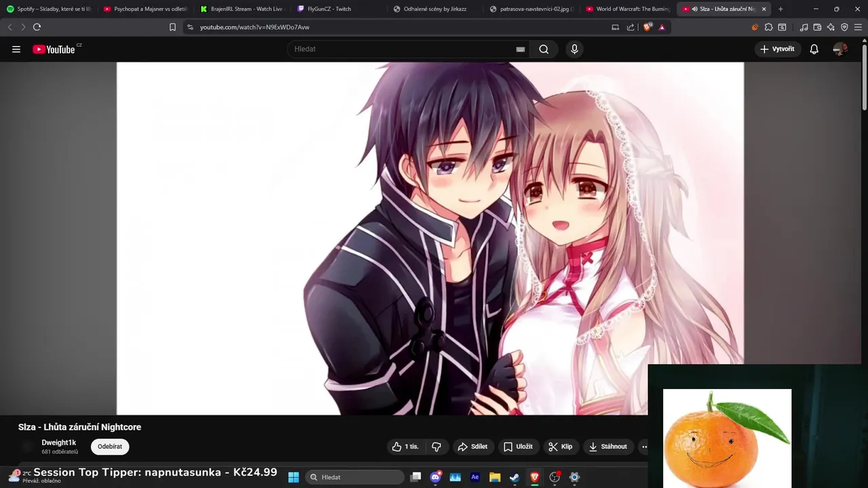Switch to Psychopat a Majsner tab
The width and height of the screenshot is (868, 488).
(x=146, y=9)
